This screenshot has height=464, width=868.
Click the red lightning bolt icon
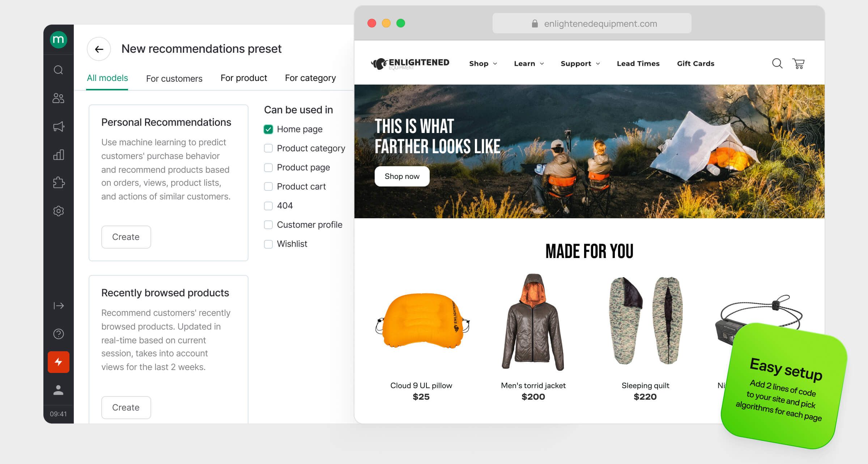point(58,362)
